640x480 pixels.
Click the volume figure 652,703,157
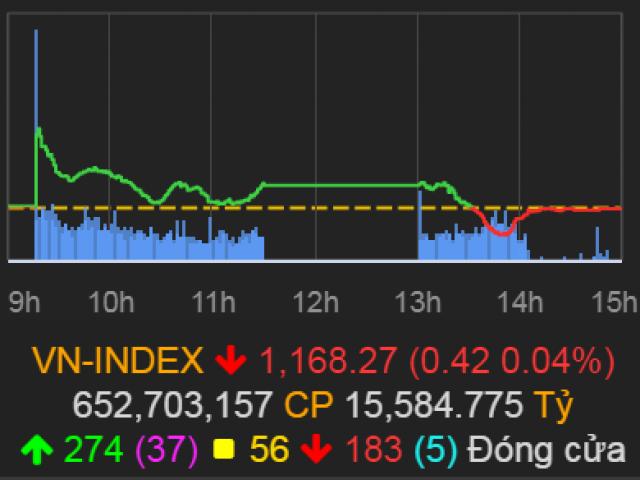tap(173, 405)
